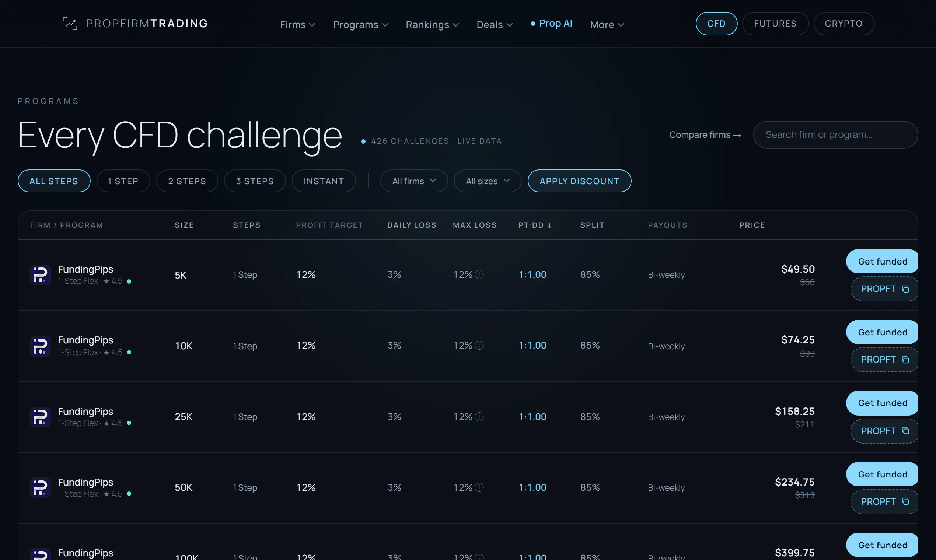This screenshot has height=560, width=936.
Task: Sort by the PRICE column header
Action: 752,225
